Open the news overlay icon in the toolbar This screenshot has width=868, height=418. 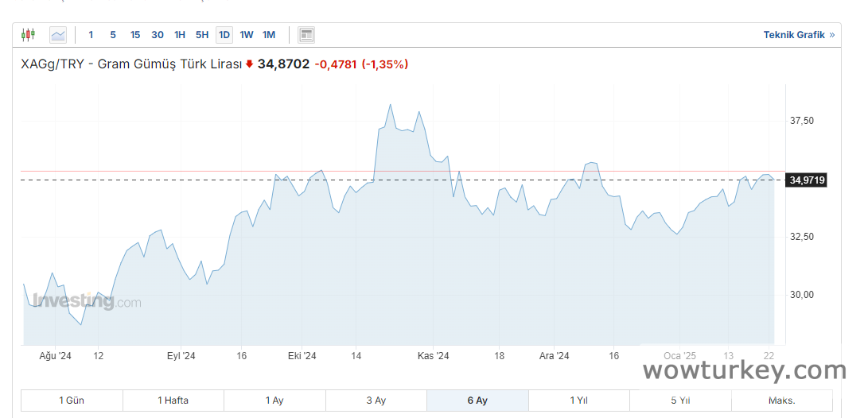click(306, 35)
